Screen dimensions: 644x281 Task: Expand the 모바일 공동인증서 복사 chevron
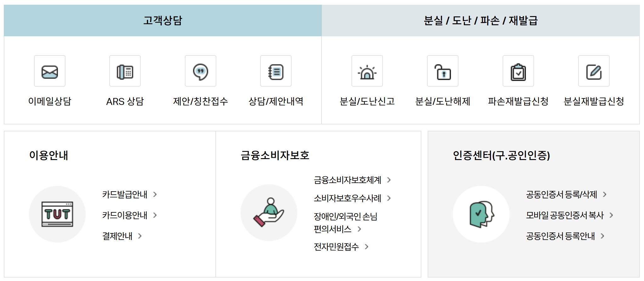[x=611, y=215]
